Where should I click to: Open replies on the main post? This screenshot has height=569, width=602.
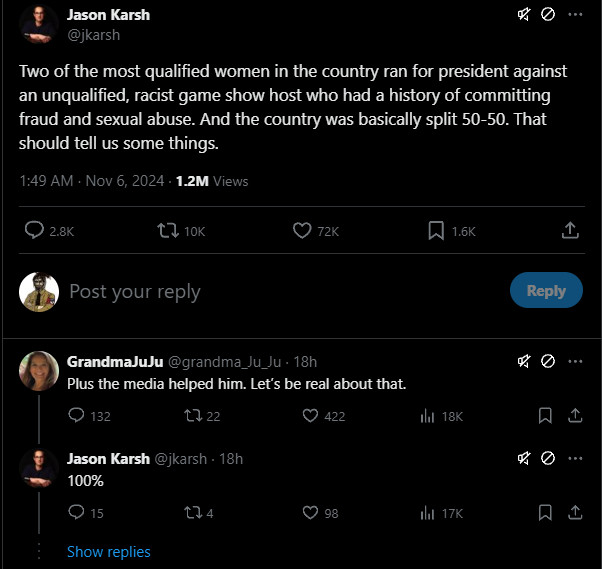point(35,231)
